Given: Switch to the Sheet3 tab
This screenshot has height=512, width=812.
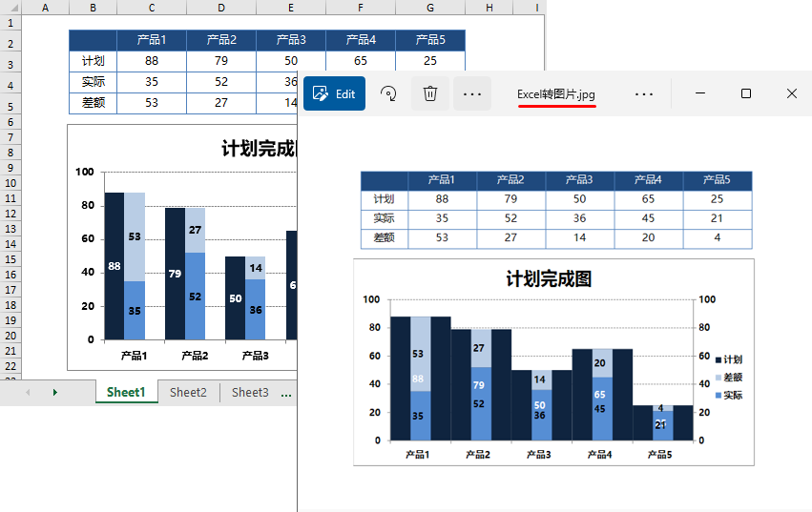Looking at the screenshot, I should 250,393.
